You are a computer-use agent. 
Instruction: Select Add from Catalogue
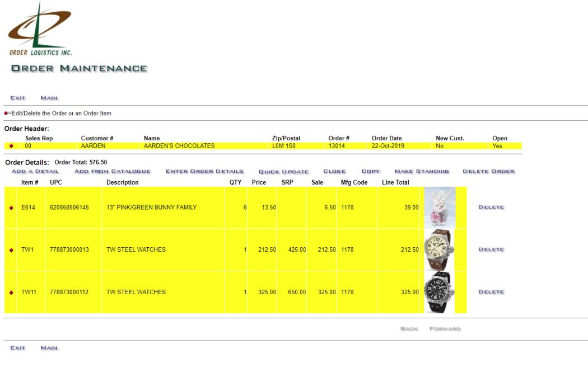click(111, 171)
